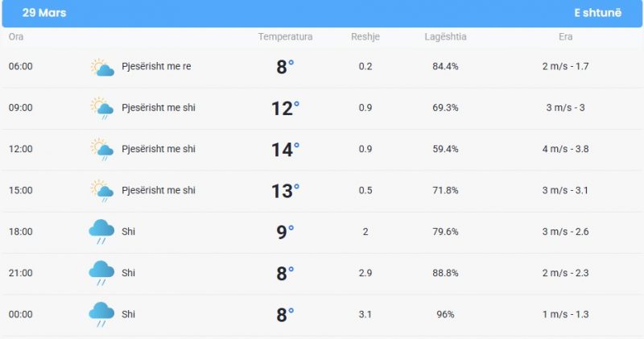644x339 pixels.
Task: Click the Temperatura column header
Action: pyautogui.click(x=285, y=36)
